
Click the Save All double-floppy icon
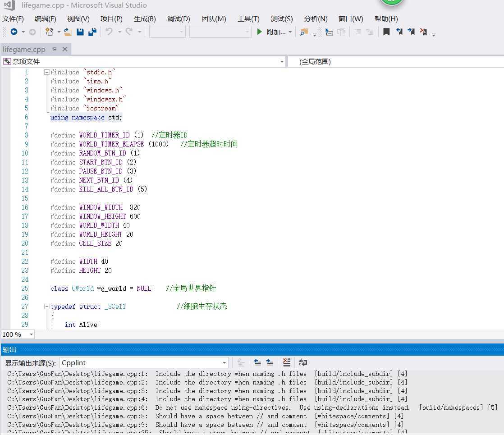pyautogui.click(x=92, y=32)
